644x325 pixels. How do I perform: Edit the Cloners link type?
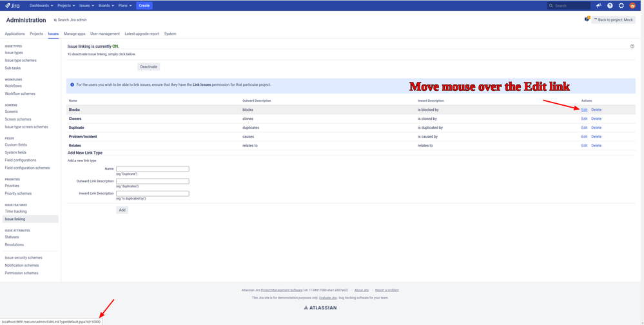(584, 119)
